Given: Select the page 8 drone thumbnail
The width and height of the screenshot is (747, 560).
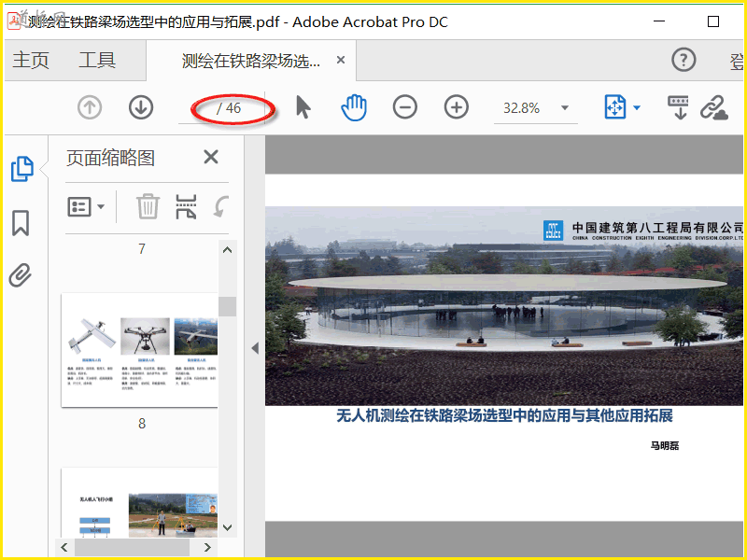Looking at the screenshot, I should (139, 350).
